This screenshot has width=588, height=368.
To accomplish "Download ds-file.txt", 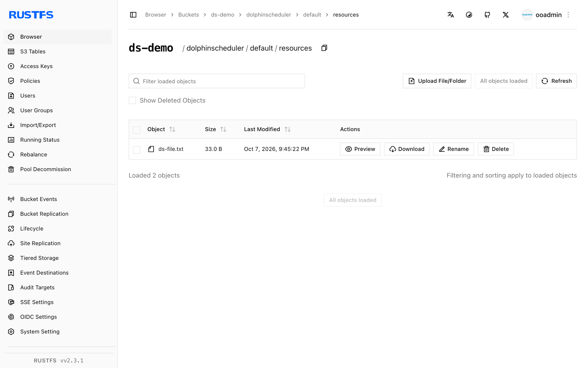I will click(407, 149).
